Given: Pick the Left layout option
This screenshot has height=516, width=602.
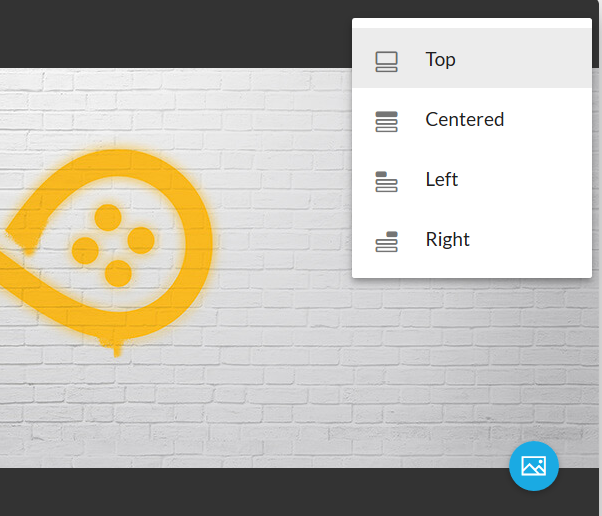Looking at the screenshot, I should (x=471, y=178).
